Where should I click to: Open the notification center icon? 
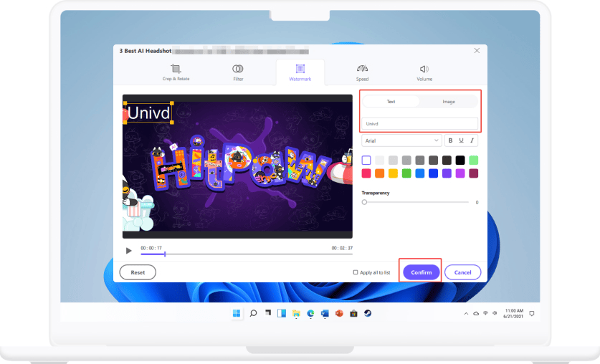[x=531, y=314]
